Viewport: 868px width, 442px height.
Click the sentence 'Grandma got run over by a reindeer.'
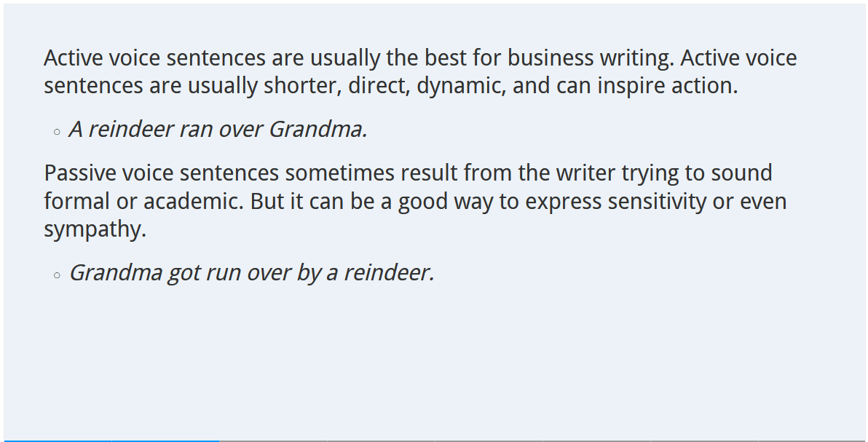click(x=251, y=272)
